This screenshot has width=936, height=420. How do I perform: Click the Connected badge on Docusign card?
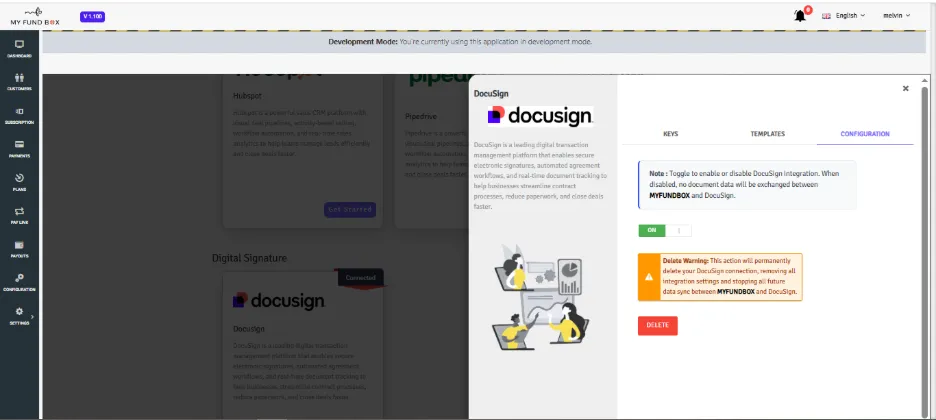pyautogui.click(x=361, y=277)
